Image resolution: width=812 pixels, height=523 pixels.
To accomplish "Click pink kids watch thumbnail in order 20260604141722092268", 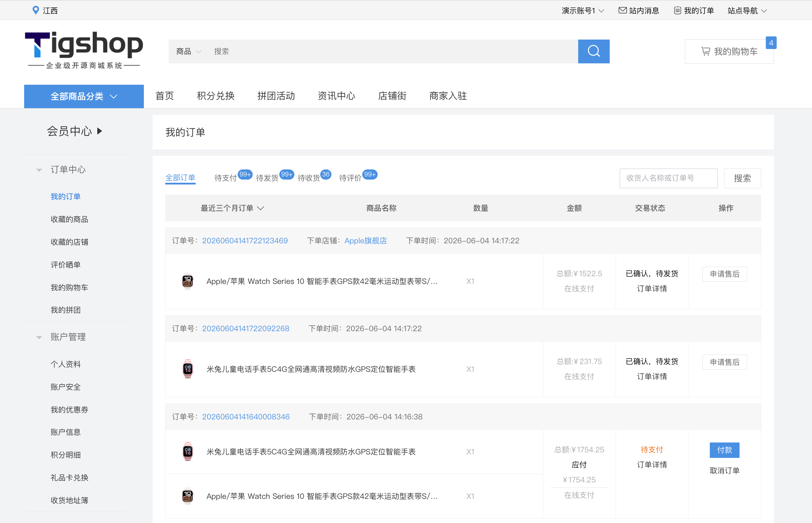I will pyautogui.click(x=188, y=369).
